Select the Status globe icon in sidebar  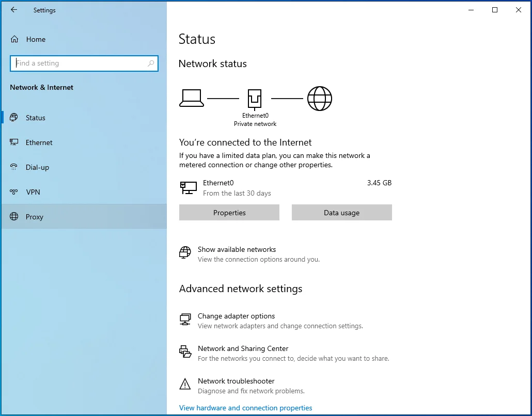[x=14, y=118]
